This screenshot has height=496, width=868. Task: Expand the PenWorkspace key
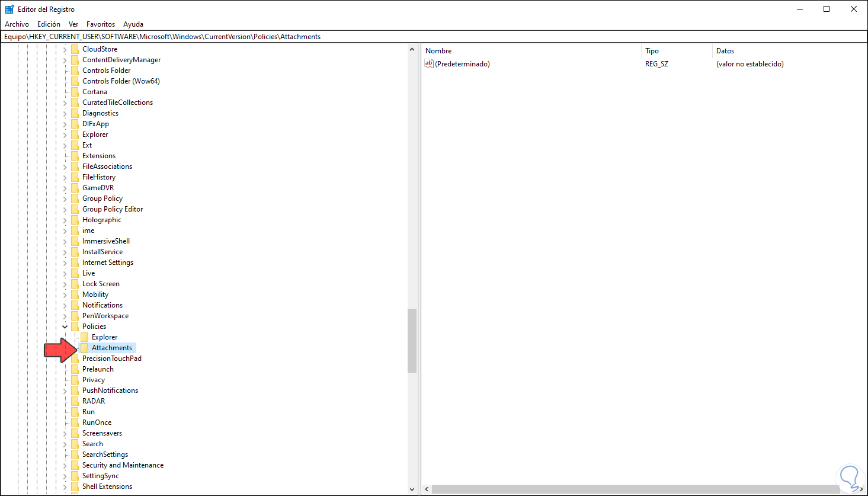tap(65, 316)
